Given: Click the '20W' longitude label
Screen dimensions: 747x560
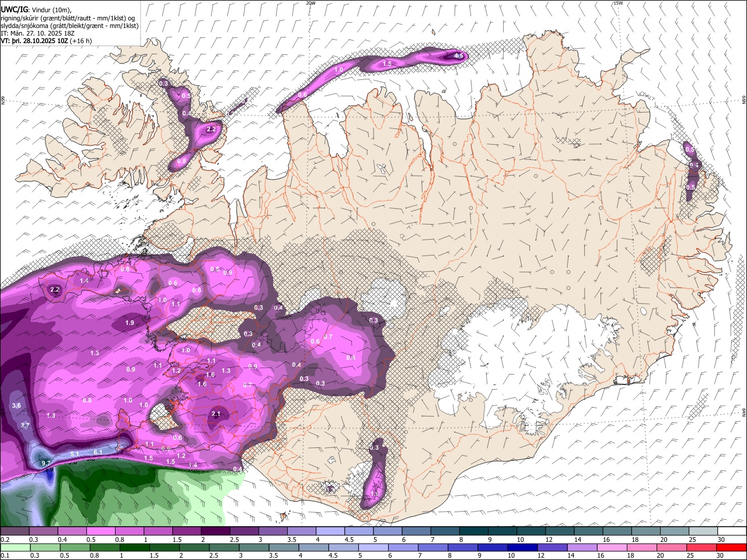Looking at the screenshot, I should [310, 3].
